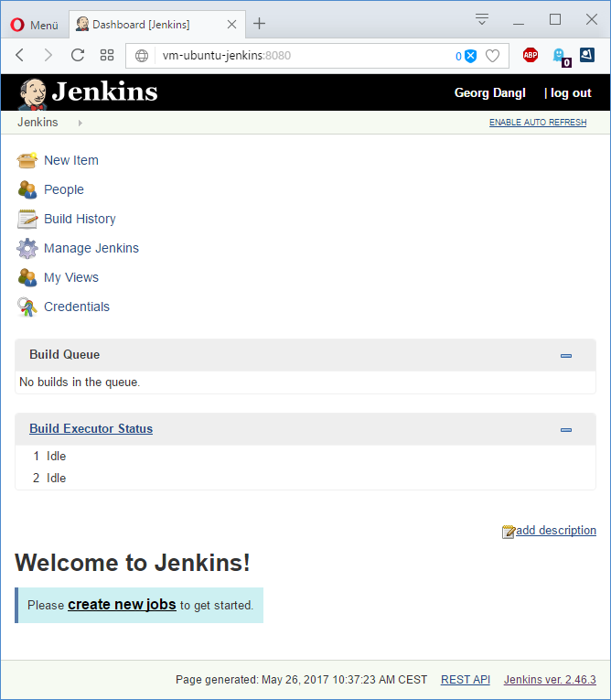Open Manage Jenkins
This screenshot has width=611, height=700.
[91, 248]
